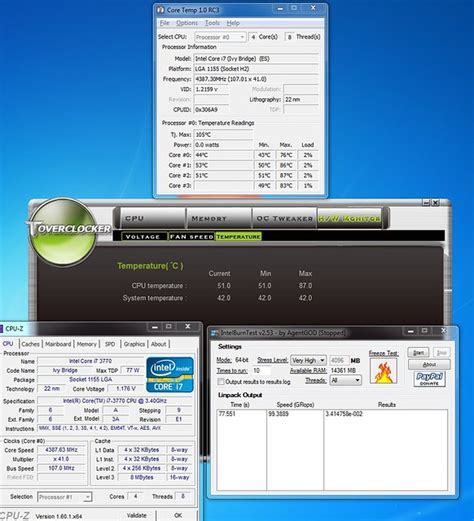Close the Overclocker utility window
Viewport: 474px width, 521px height.
436,203
